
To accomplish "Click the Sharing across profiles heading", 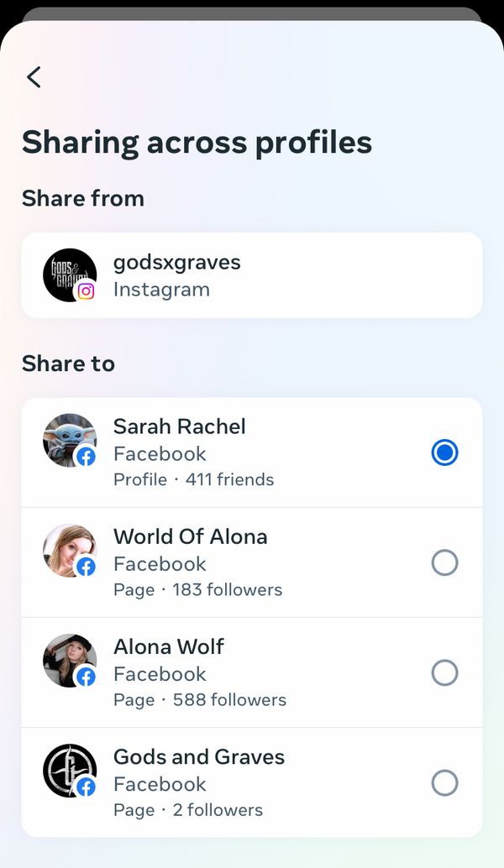I will coord(197,143).
